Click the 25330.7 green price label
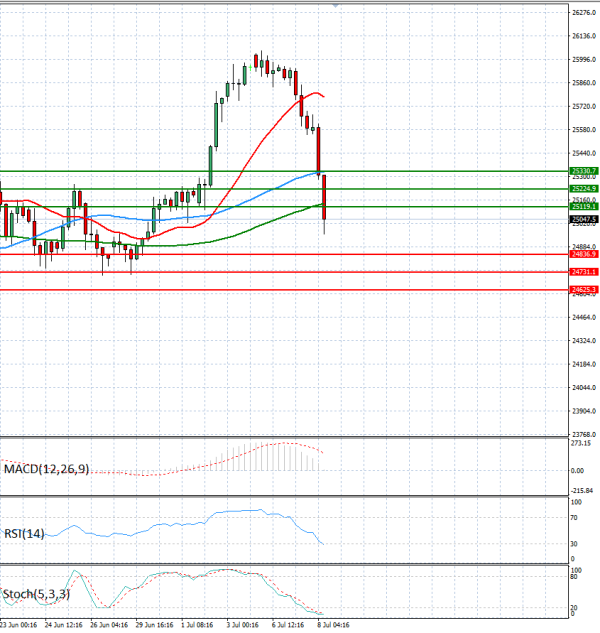Image resolution: width=600 pixels, height=633 pixels. (x=584, y=171)
